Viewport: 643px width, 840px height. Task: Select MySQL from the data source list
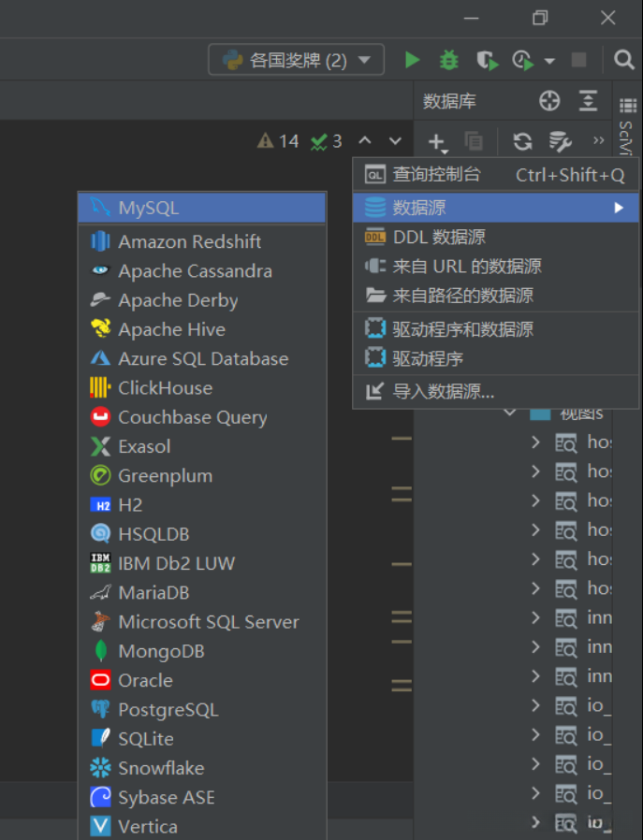coord(148,208)
